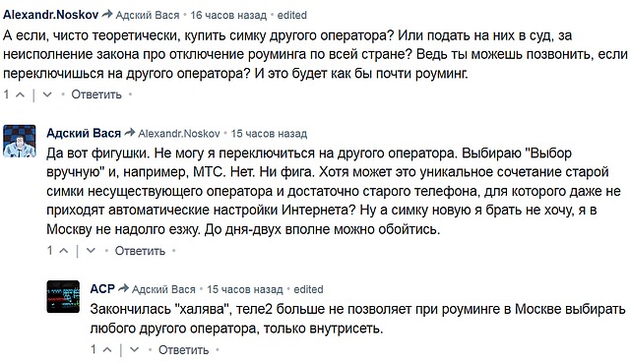Open ACP's '15 часов назад' timestamp
Image resolution: width=630 pixels, height=364 pixels.
pos(245,289)
